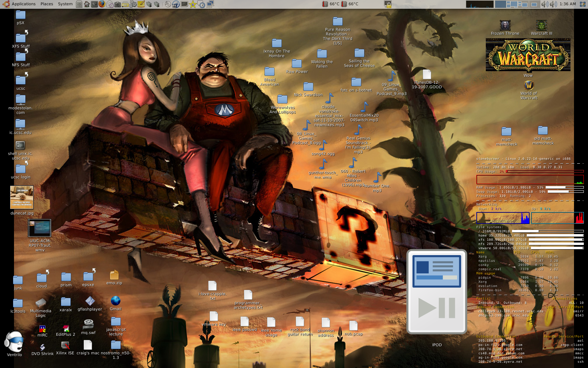Launch the World of Warcraft W icon
Image resolution: width=588 pixels, height=368 pixels.
pos(529,90)
